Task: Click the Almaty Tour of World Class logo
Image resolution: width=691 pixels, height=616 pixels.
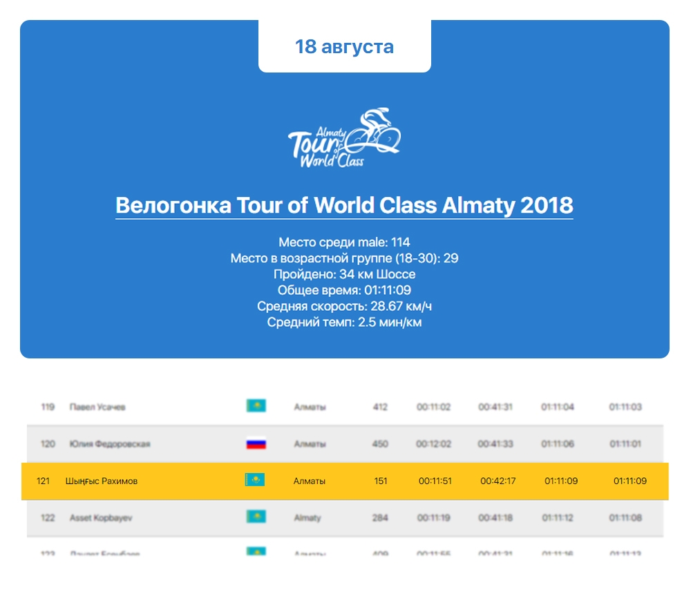Action: (344, 138)
